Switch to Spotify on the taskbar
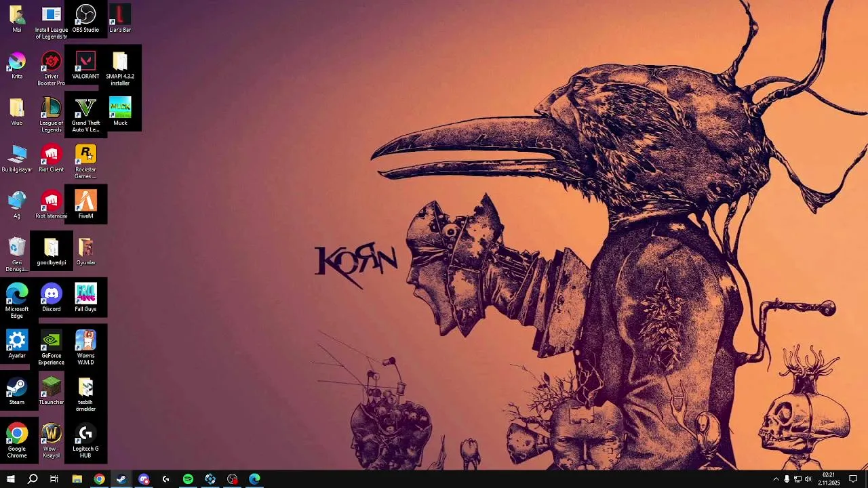This screenshot has width=868, height=488. coord(188,479)
